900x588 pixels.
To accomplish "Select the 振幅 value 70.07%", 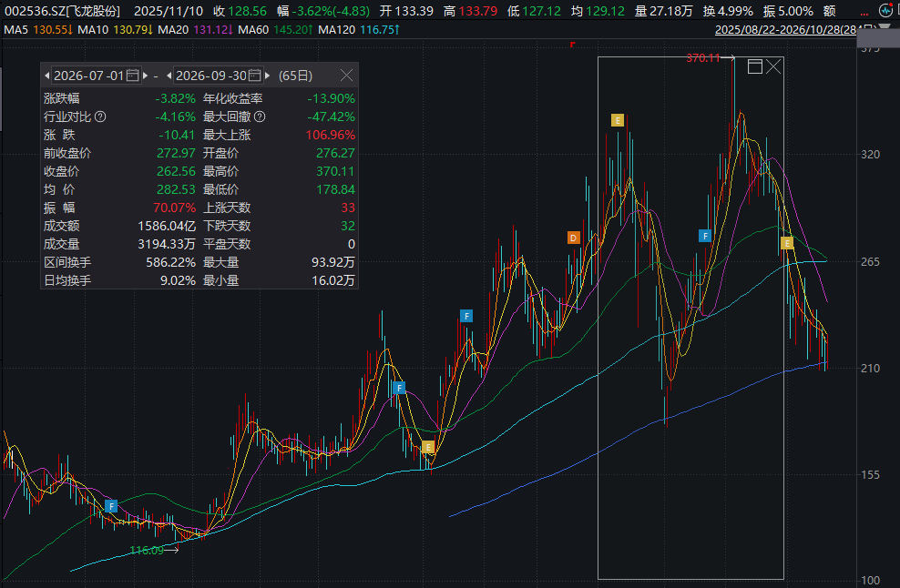I will [175, 208].
